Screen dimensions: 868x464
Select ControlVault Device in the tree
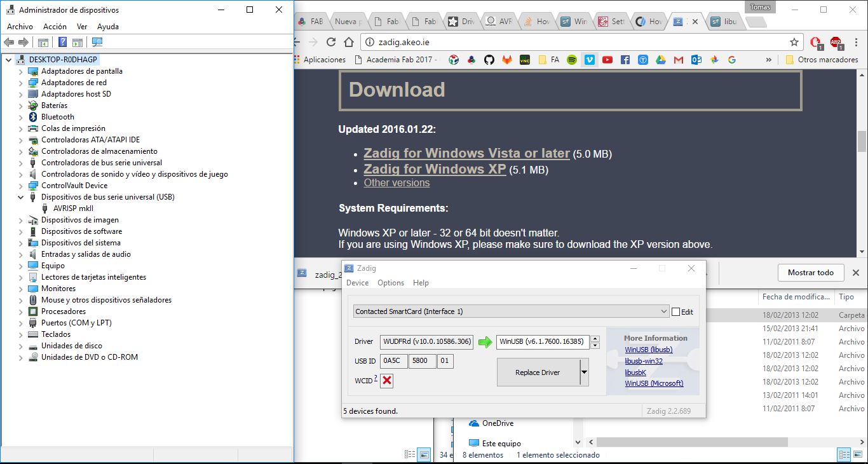pyautogui.click(x=74, y=186)
